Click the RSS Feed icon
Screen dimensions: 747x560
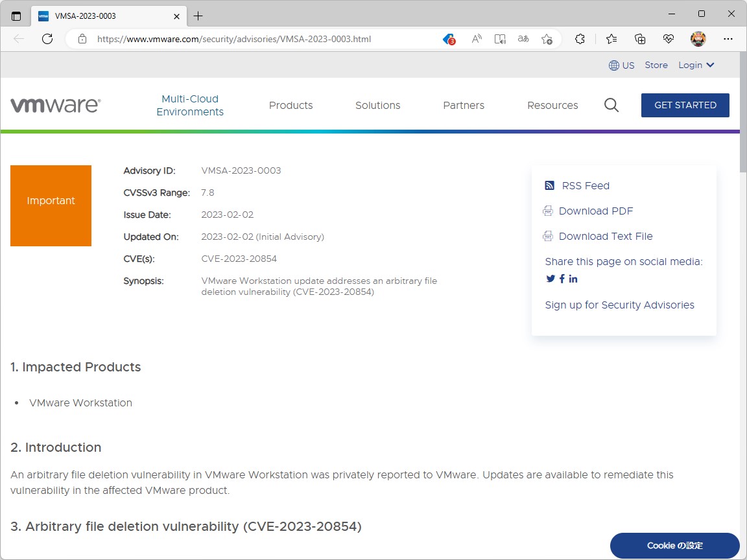pos(549,186)
